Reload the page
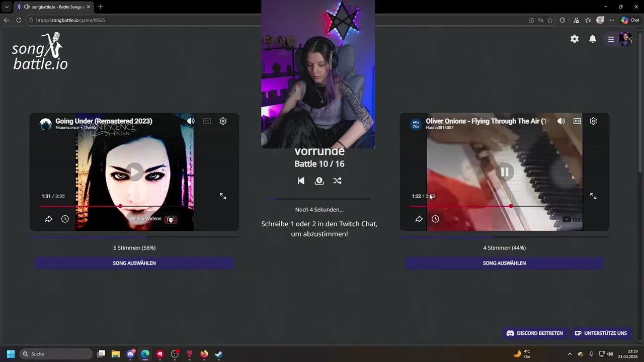644x362 pixels. (x=19, y=20)
